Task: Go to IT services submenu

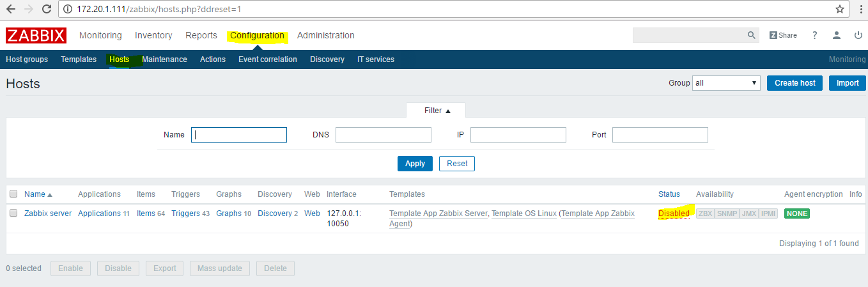Action: [x=376, y=59]
